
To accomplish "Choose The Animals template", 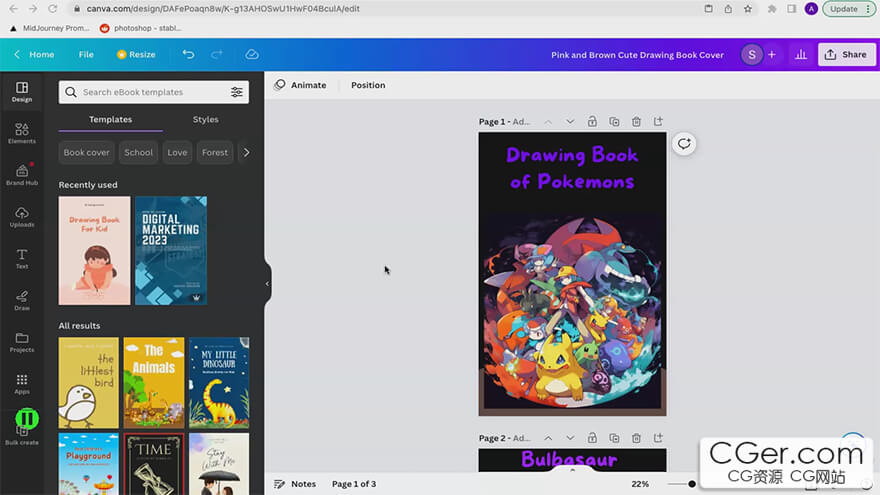I will pos(154,383).
